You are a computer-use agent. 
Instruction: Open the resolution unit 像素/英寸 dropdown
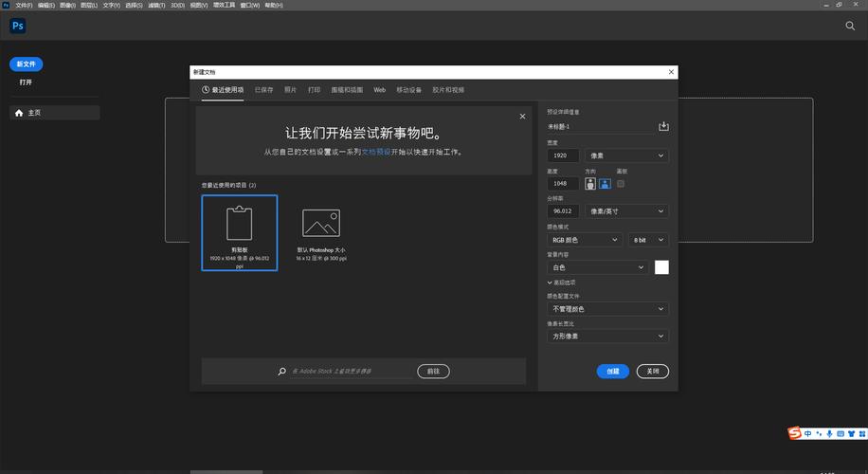click(626, 211)
